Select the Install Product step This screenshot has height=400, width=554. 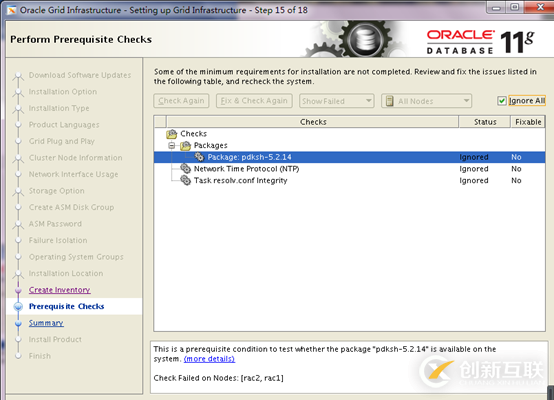pyautogui.click(x=55, y=340)
